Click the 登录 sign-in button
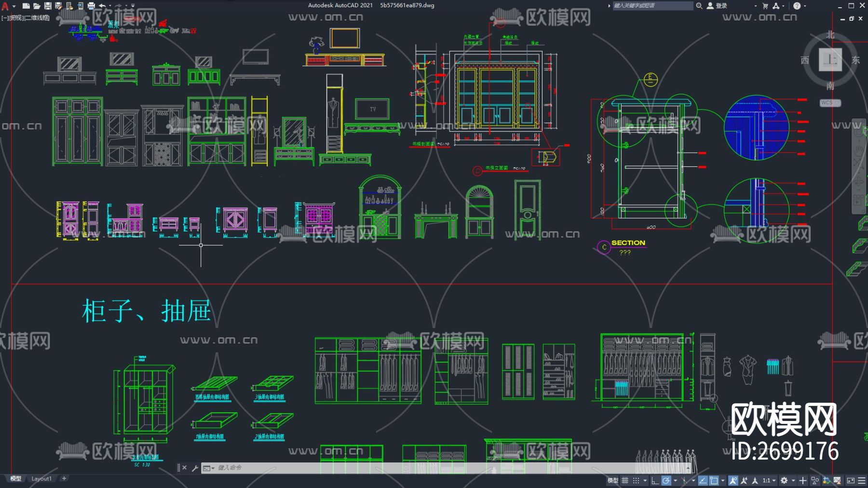This screenshot has width=868, height=488. 717,6
